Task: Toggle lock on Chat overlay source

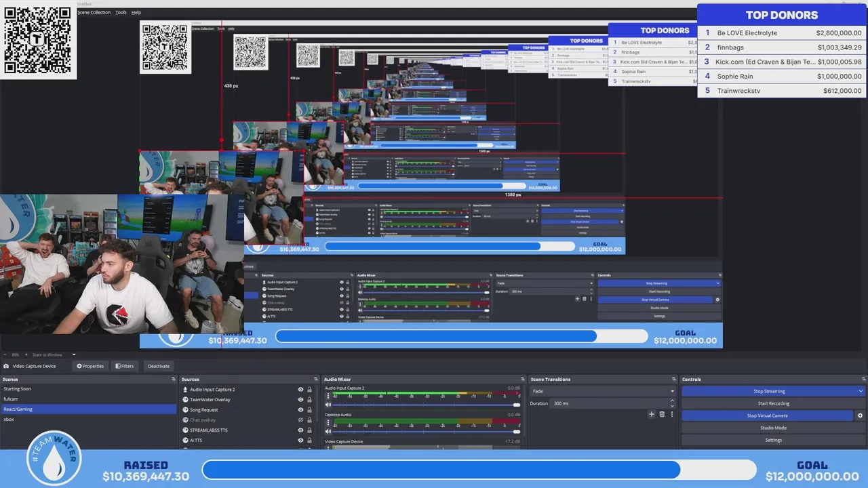Action: click(310, 420)
